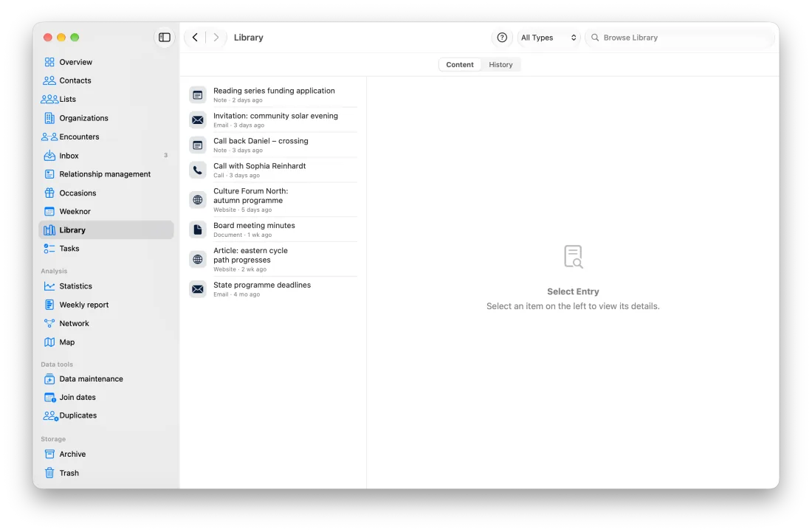Open Duplicates in Data tools
Viewport: 812px width, 532px height.
pos(106,415)
